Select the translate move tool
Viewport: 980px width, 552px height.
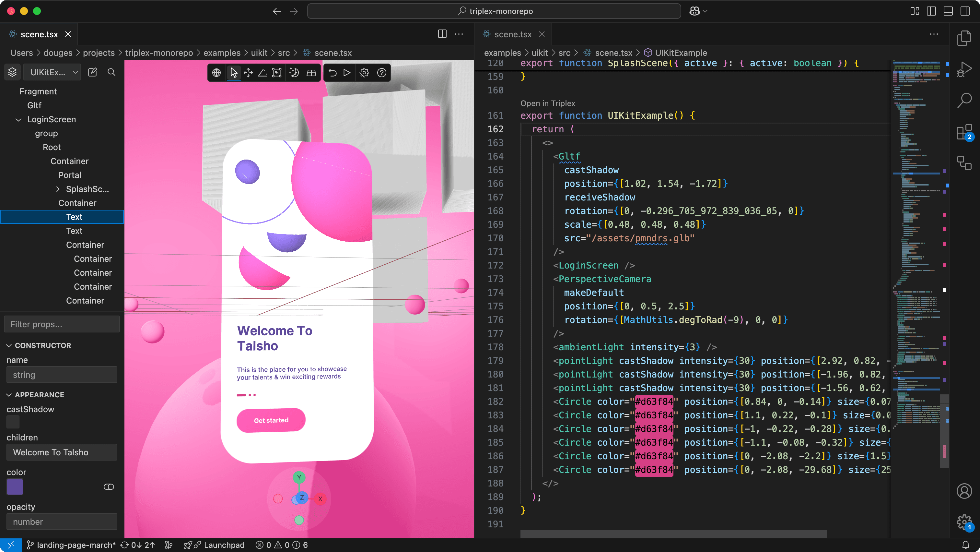coord(248,73)
